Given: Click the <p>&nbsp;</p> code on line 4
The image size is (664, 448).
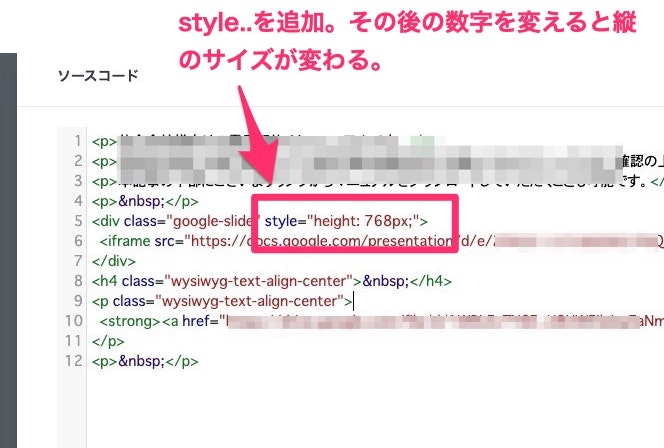Looking at the screenshot, I should [145, 201].
